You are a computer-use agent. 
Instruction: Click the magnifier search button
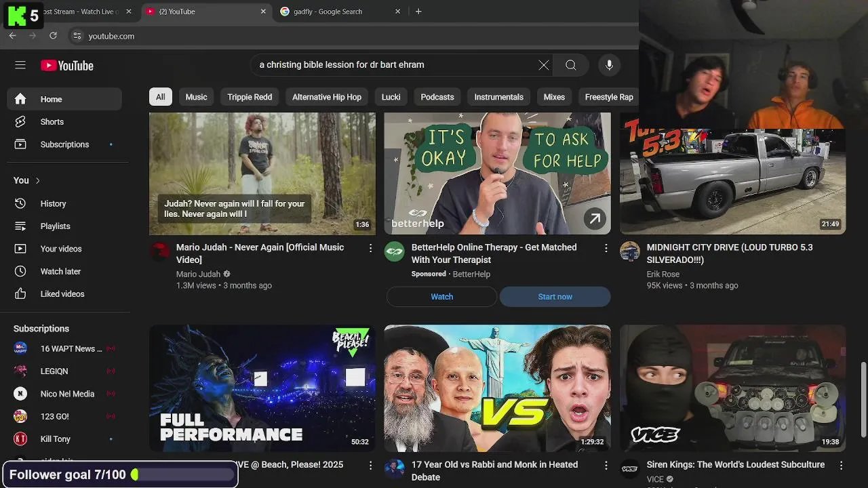click(x=571, y=65)
